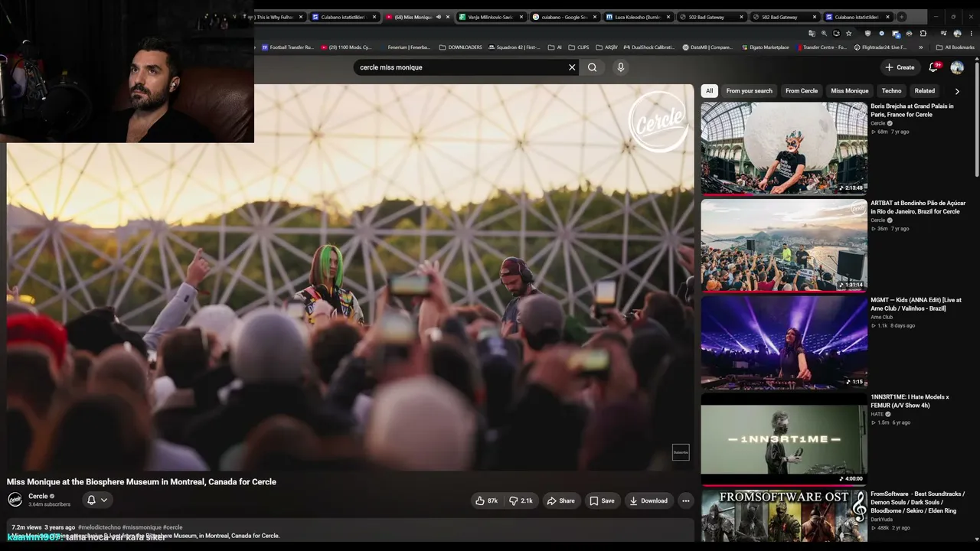This screenshot has height=551, width=980.
Task: Select the 'Techno' filter chip
Action: point(891,91)
